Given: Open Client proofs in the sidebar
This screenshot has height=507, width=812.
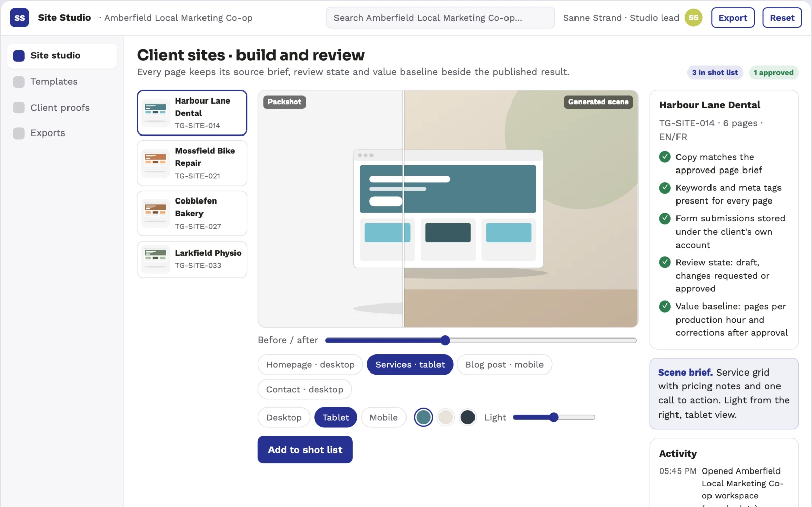Looking at the screenshot, I should click(x=62, y=108).
